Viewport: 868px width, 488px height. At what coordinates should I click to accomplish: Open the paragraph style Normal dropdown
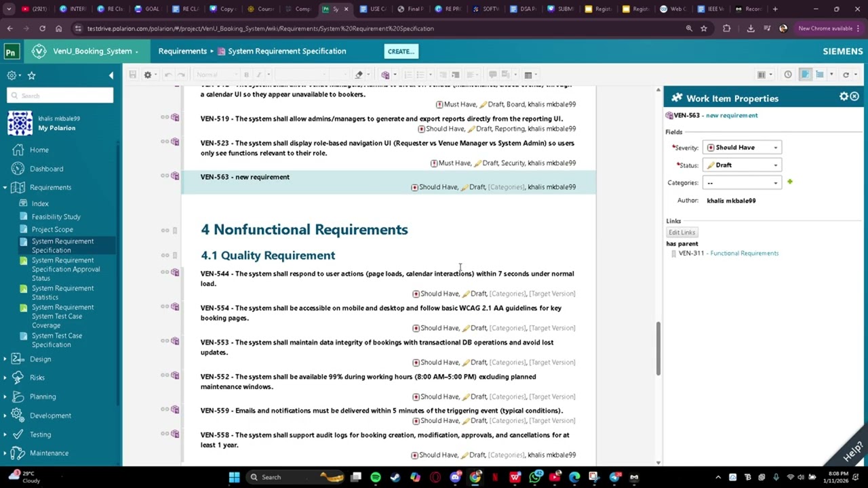[x=217, y=75]
